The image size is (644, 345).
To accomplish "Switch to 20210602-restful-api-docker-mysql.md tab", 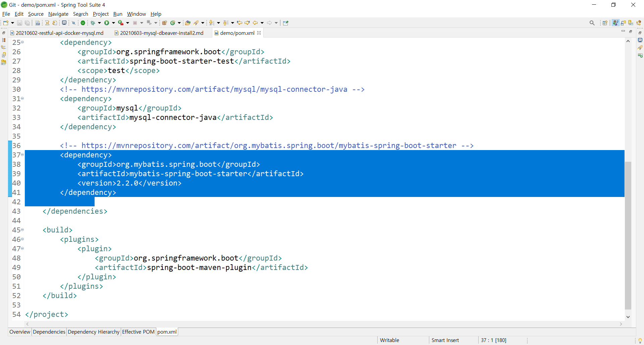I will point(57,33).
